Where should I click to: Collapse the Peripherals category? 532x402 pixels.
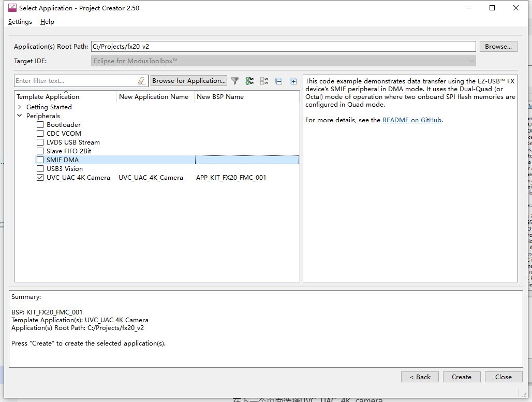point(19,116)
